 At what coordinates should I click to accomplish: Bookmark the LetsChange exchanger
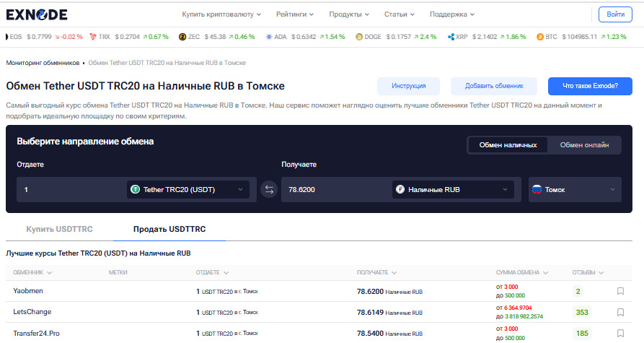[619, 313]
